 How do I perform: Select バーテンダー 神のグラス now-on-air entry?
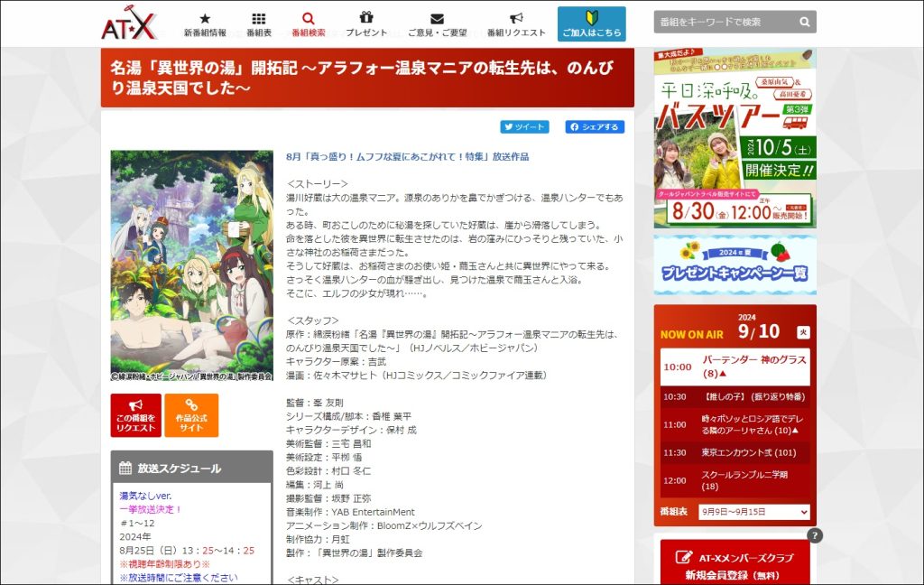(x=735, y=367)
